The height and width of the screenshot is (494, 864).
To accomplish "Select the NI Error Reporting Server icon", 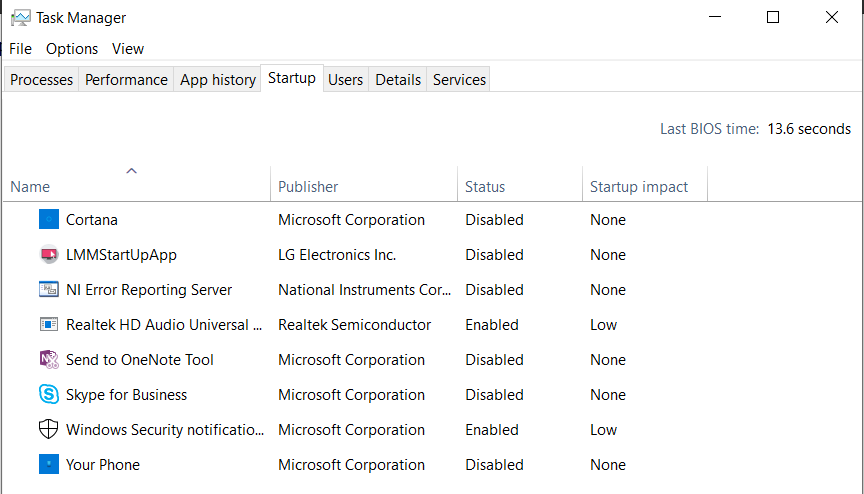I will 49,290.
